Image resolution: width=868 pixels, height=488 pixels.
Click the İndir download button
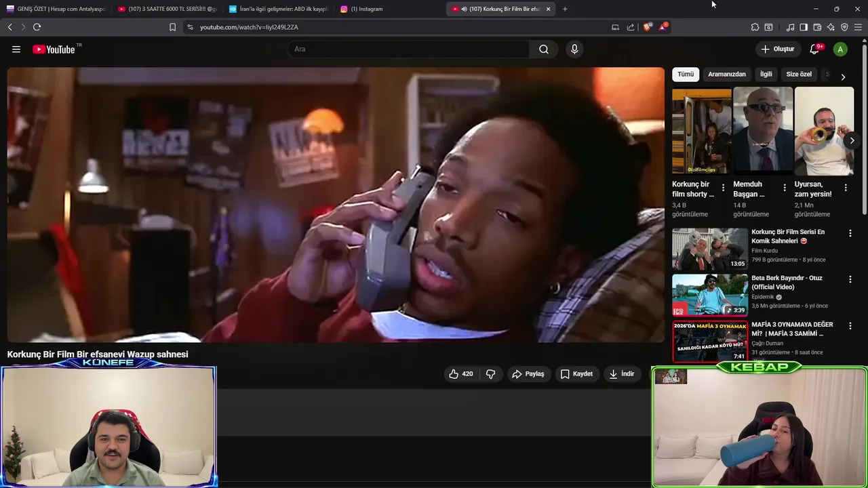tap(622, 373)
